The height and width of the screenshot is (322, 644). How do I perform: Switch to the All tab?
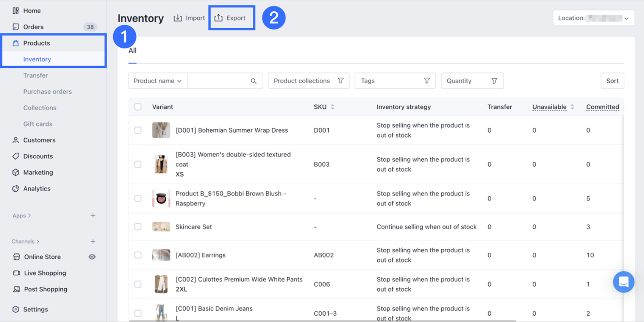(x=132, y=51)
